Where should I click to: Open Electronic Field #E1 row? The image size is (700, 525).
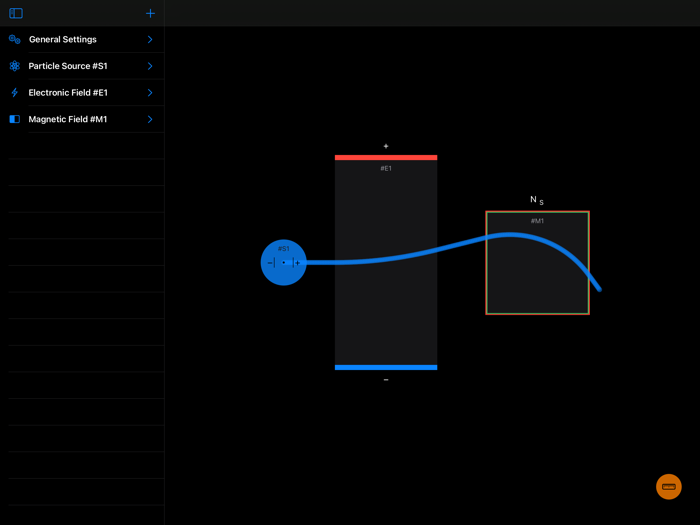pos(82,92)
